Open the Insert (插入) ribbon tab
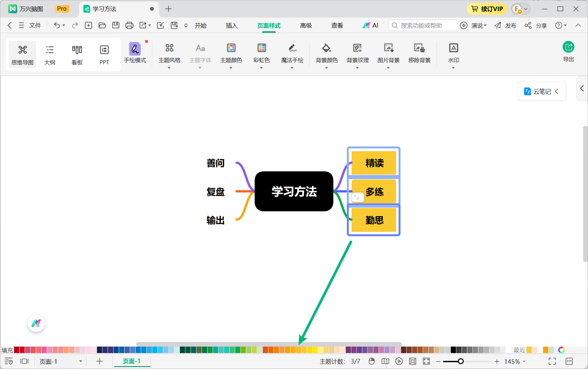Viewport: 588px width, 369px height. [232, 26]
